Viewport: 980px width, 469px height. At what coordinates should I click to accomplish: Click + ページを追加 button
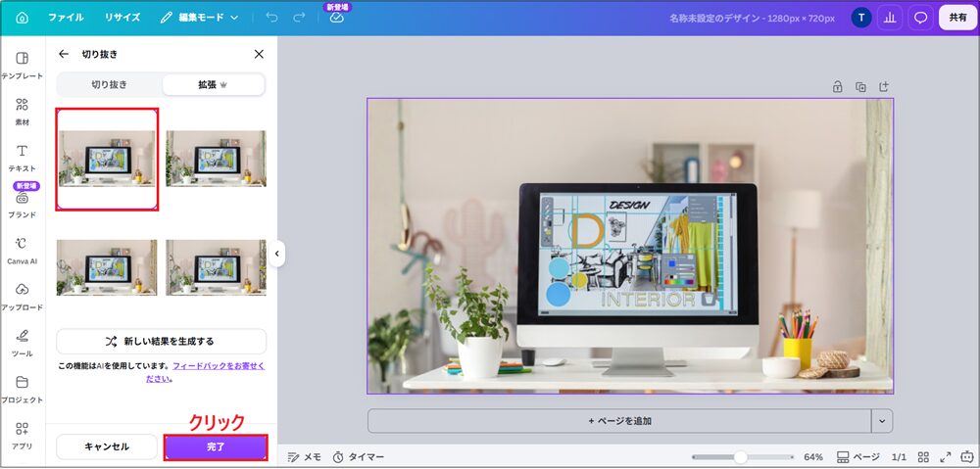[x=619, y=421]
